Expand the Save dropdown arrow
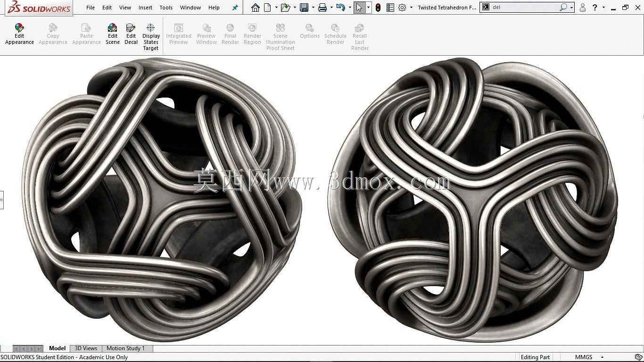The width and height of the screenshot is (644, 362). pyautogui.click(x=313, y=8)
